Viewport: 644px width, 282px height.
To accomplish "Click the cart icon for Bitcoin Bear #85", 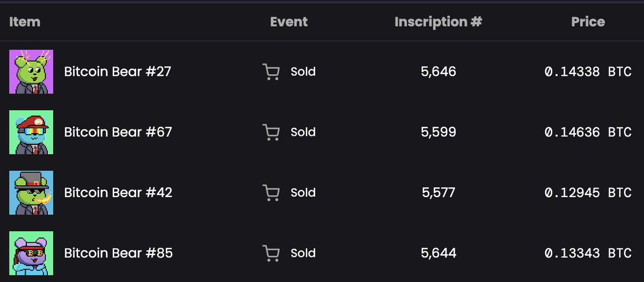I will 271,253.
